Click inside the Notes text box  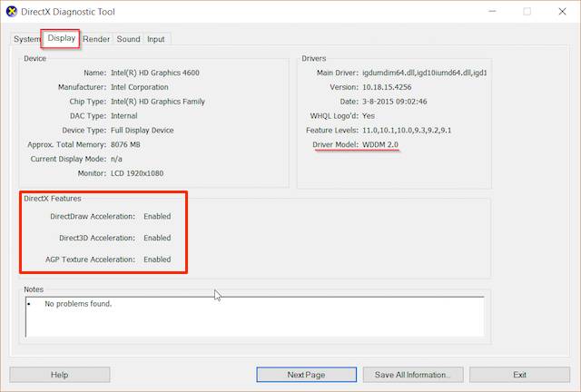coord(254,317)
